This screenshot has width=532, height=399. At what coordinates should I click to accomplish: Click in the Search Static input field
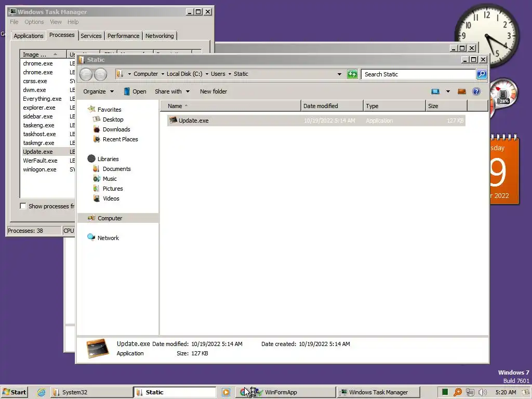click(x=418, y=74)
